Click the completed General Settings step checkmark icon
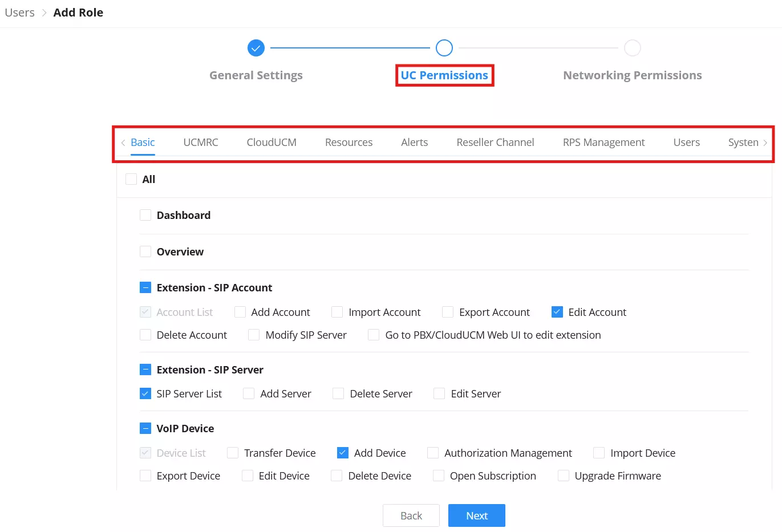Image resolution: width=782 pixels, height=532 pixels. pyautogui.click(x=256, y=48)
